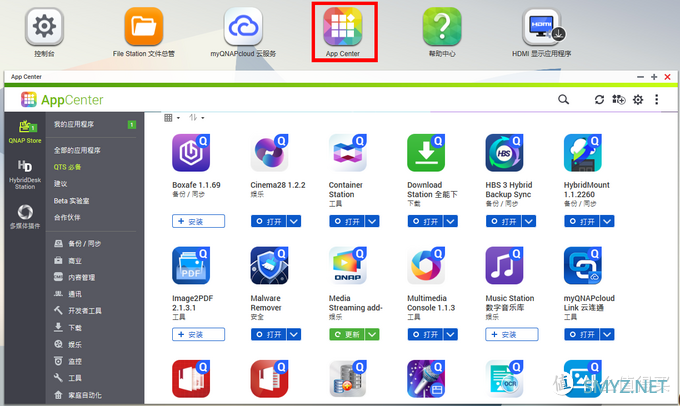Click the Media Streaming add-on icon
The height and width of the screenshot is (406, 680).
(348, 265)
